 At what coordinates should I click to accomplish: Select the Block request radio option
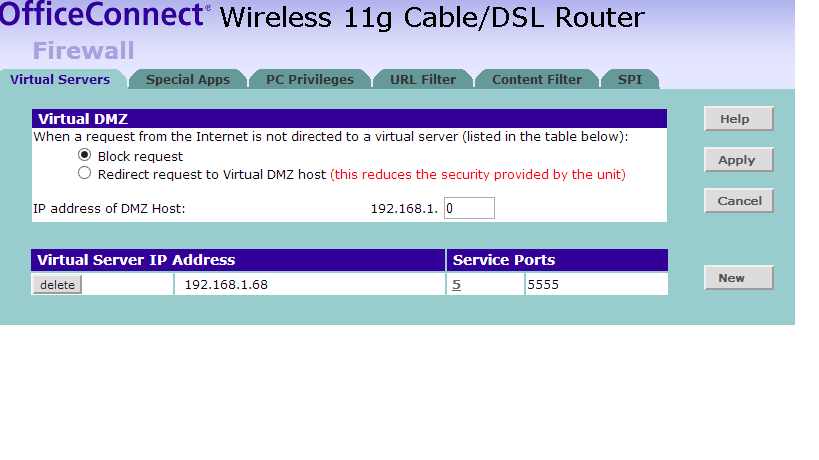tap(85, 156)
